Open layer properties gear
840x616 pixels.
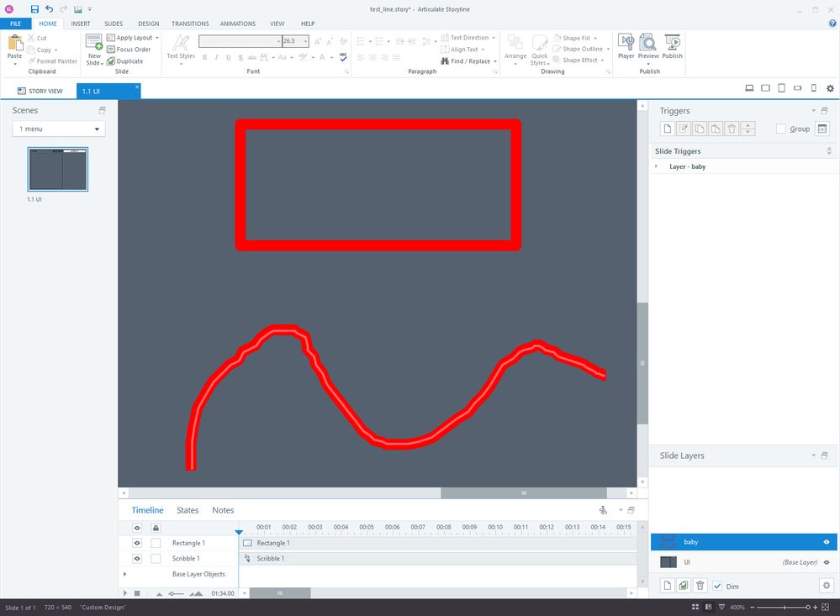(827, 586)
